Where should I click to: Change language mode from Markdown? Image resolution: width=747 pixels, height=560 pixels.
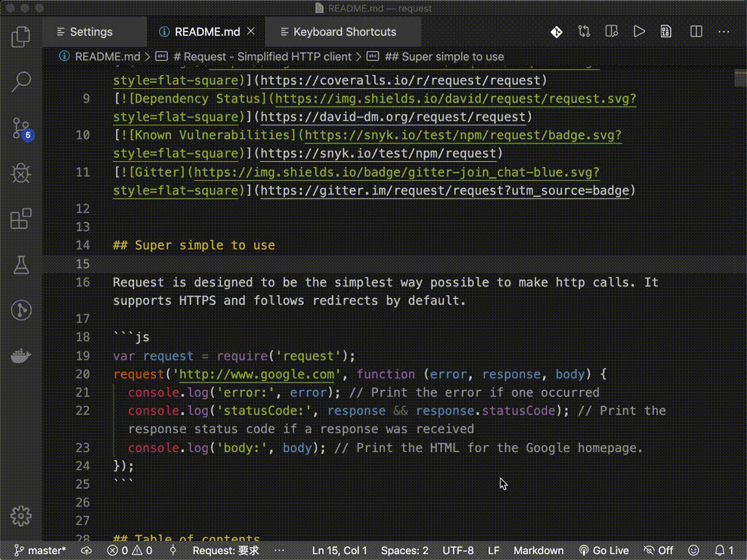click(538, 551)
